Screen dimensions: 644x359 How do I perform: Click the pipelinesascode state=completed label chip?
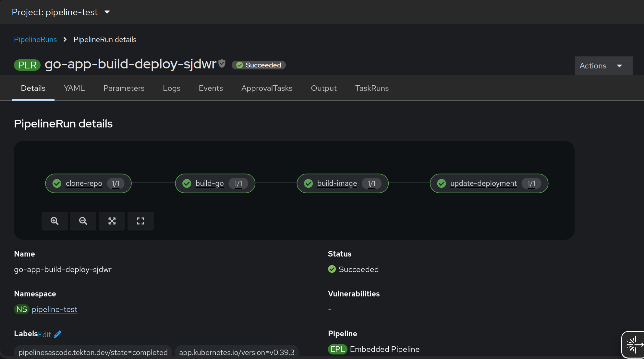pos(93,352)
